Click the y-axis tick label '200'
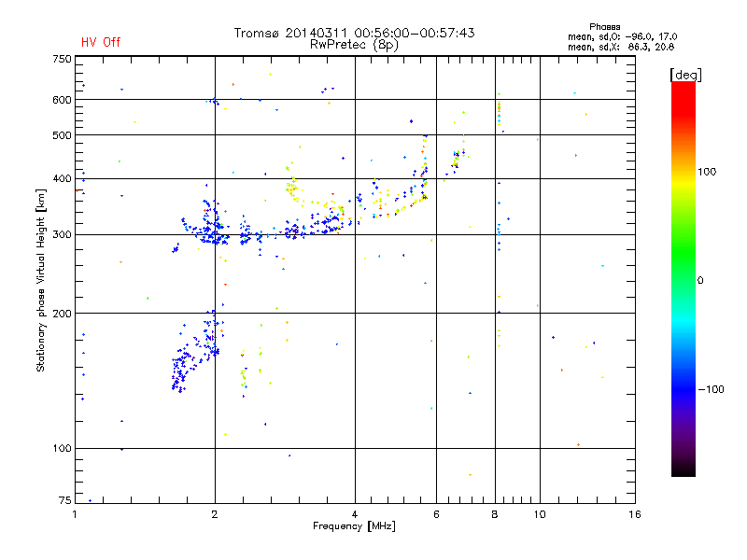747x560 pixels. point(62,314)
